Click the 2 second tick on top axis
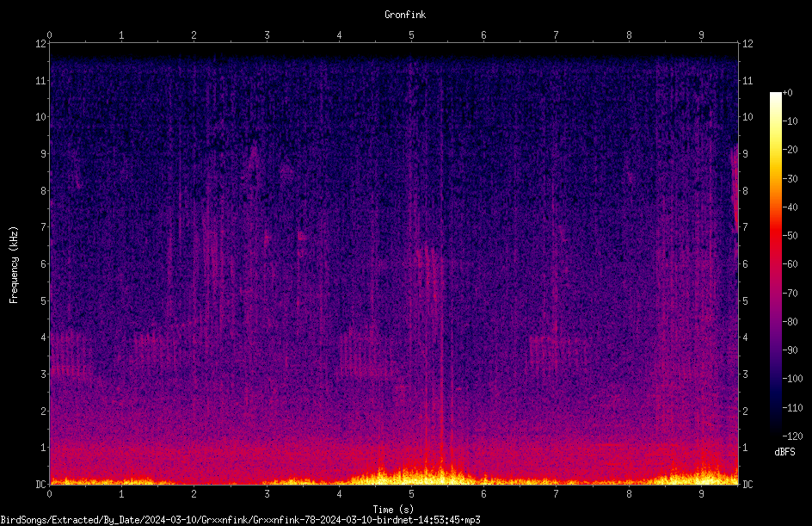The width and height of the screenshot is (812, 526). [194, 35]
